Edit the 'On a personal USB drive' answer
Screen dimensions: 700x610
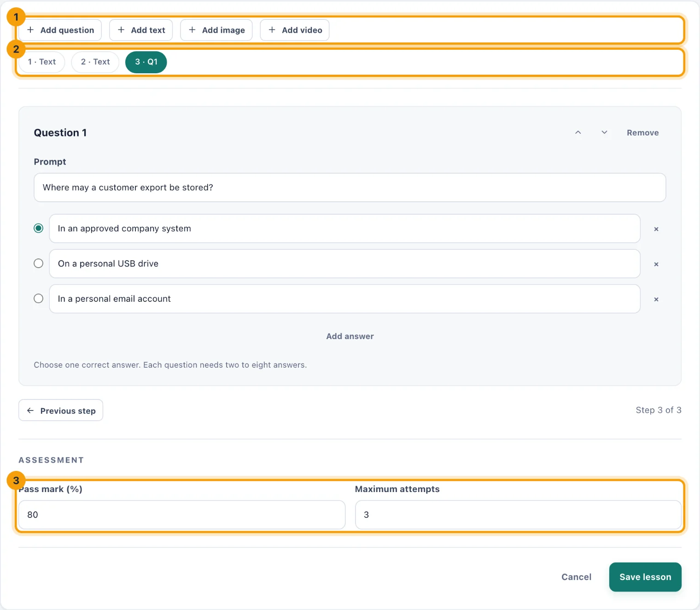[344, 264]
